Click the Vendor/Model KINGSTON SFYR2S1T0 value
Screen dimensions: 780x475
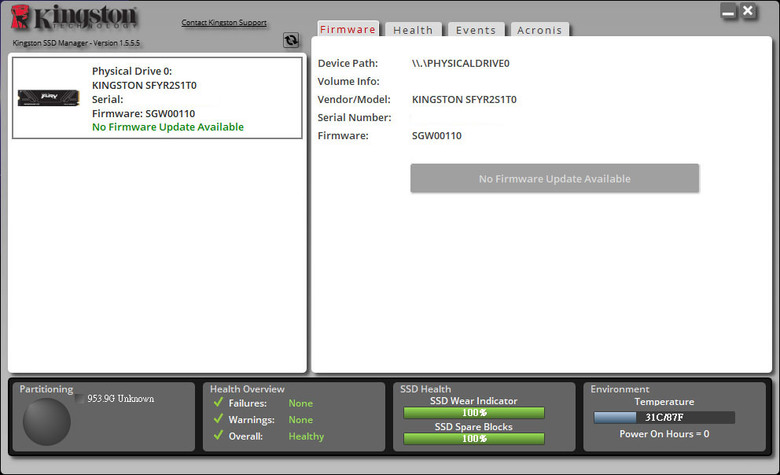coord(464,99)
